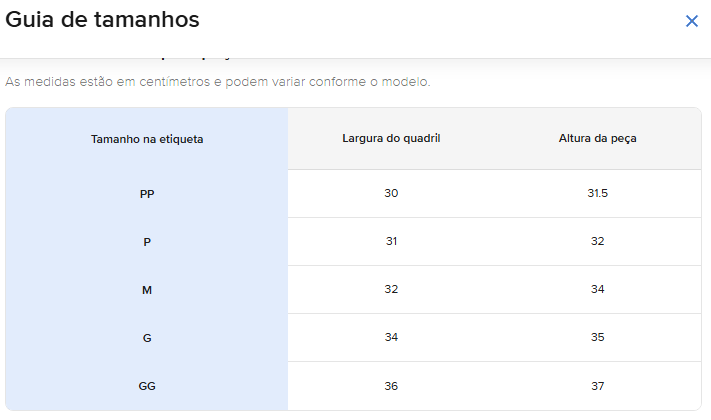This screenshot has width=711, height=420.
Task: Click the Altura da peça column header
Action: [x=598, y=137]
